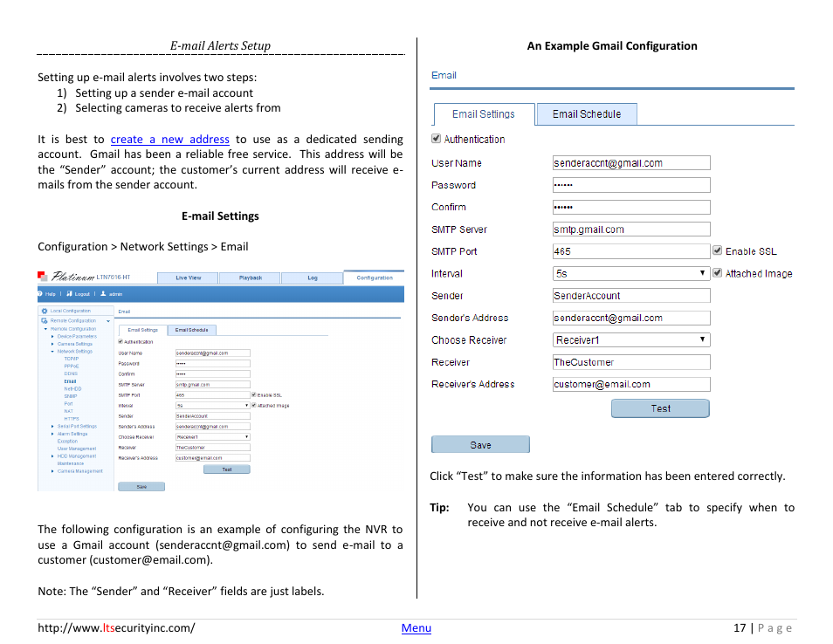Click the large Save button
This screenshot has width=833, height=644.
click(x=480, y=445)
